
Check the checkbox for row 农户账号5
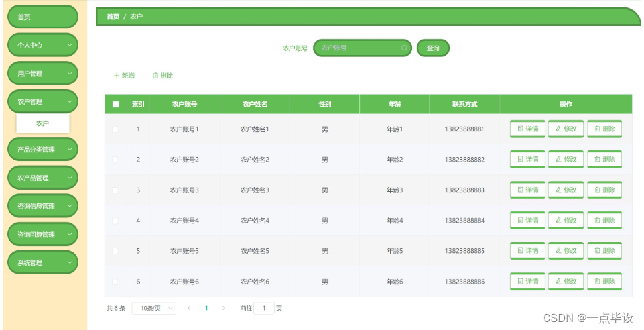tap(115, 250)
